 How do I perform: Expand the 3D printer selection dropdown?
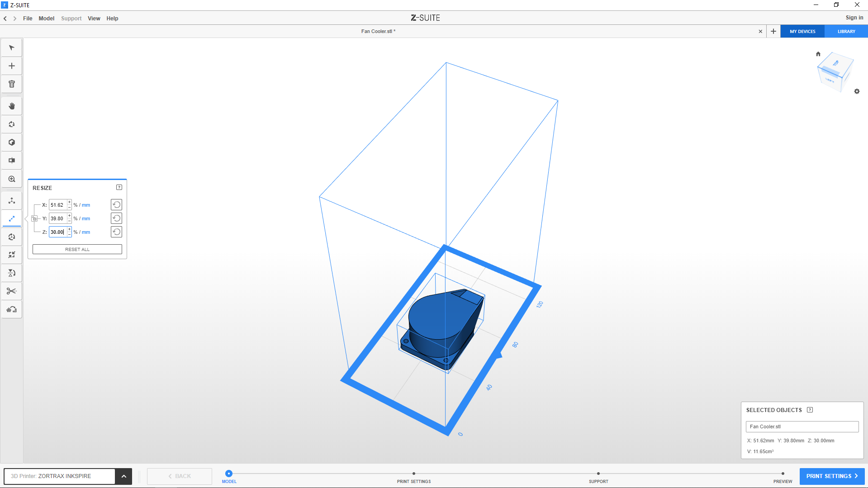coord(123,476)
